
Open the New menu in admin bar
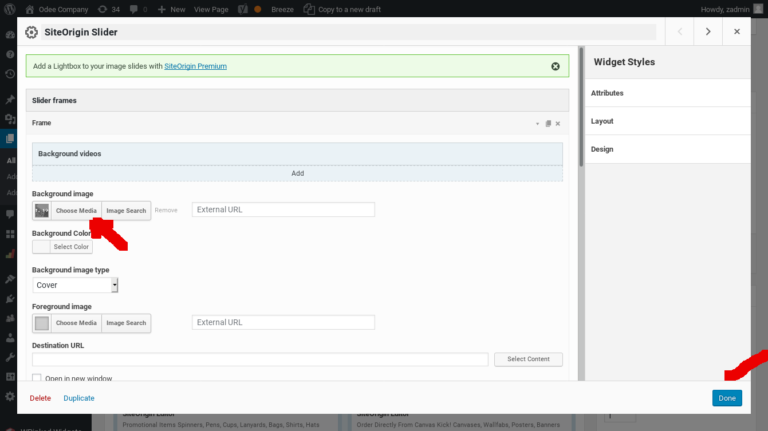click(172, 8)
